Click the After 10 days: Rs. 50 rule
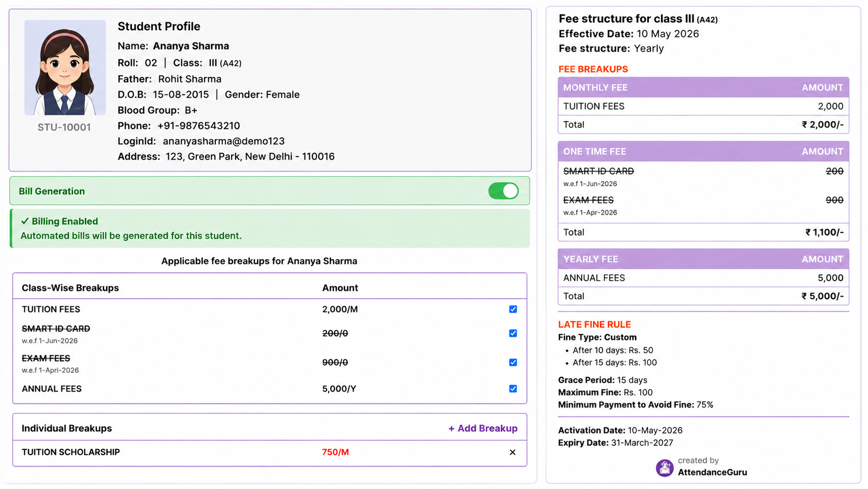 pos(613,350)
